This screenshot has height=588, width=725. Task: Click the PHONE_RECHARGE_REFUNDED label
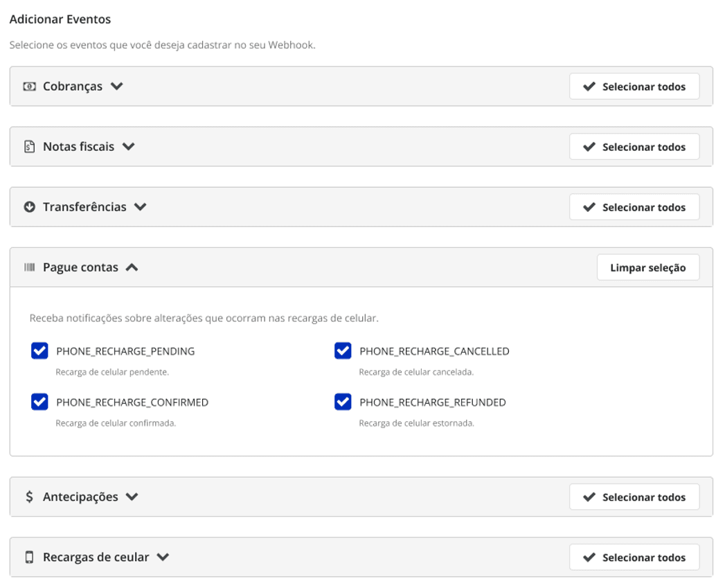coord(433,402)
